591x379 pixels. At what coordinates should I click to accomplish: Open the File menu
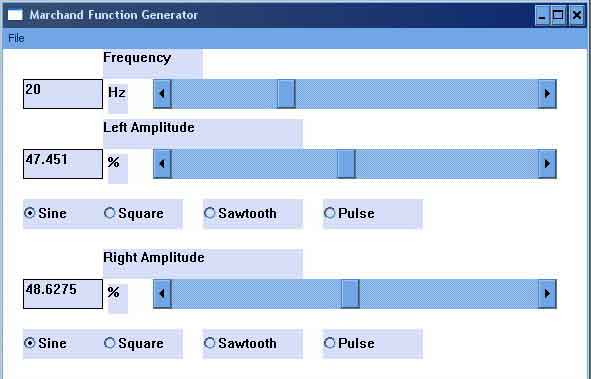(16, 38)
